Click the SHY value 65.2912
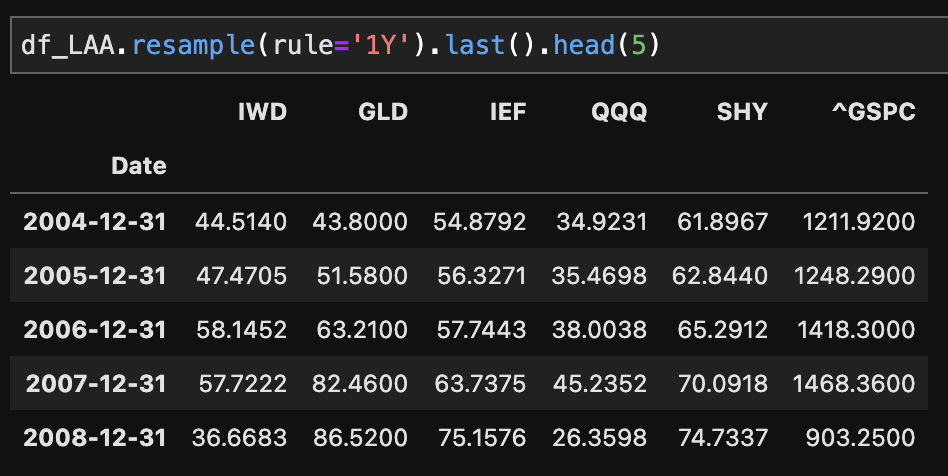Screen dimensions: 948x476 click(x=722, y=330)
